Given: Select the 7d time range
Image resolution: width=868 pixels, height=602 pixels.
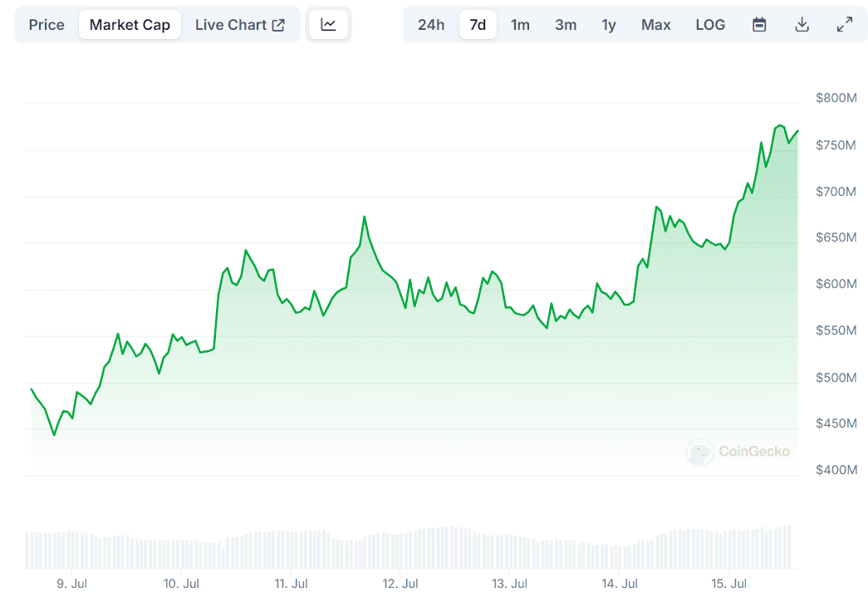Looking at the screenshot, I should (478, 25).
